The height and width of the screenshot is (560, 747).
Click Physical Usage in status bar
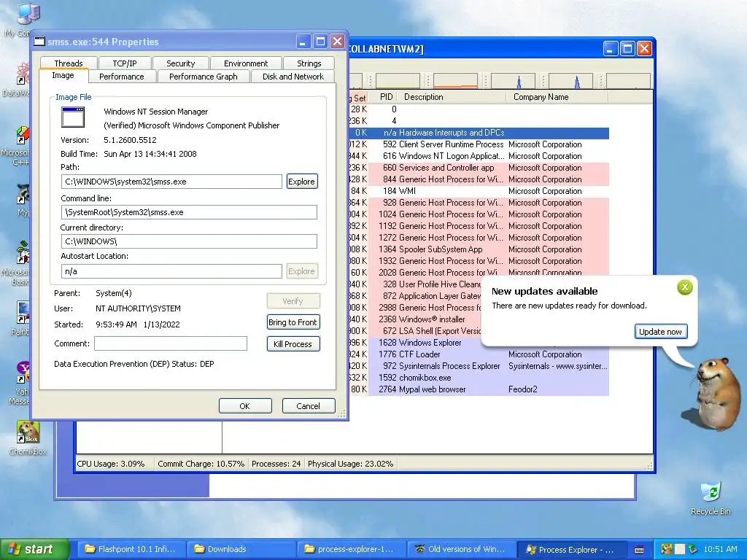[351, 464]
